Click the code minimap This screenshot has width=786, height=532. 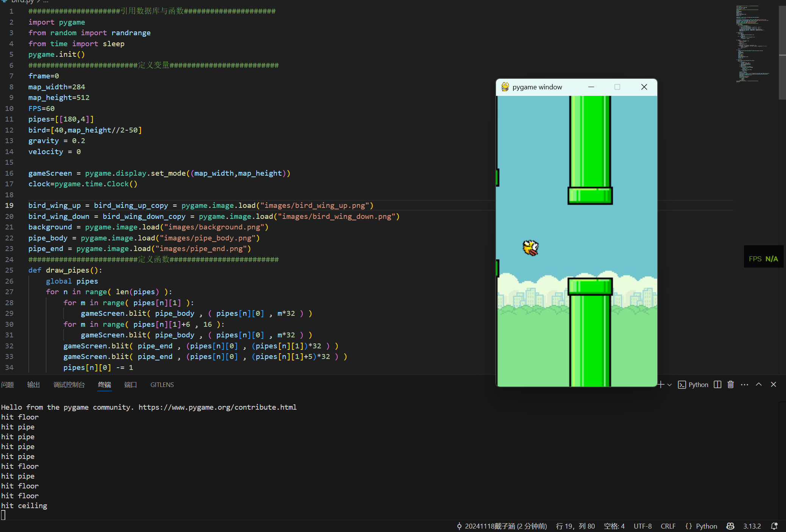point(753,44)
